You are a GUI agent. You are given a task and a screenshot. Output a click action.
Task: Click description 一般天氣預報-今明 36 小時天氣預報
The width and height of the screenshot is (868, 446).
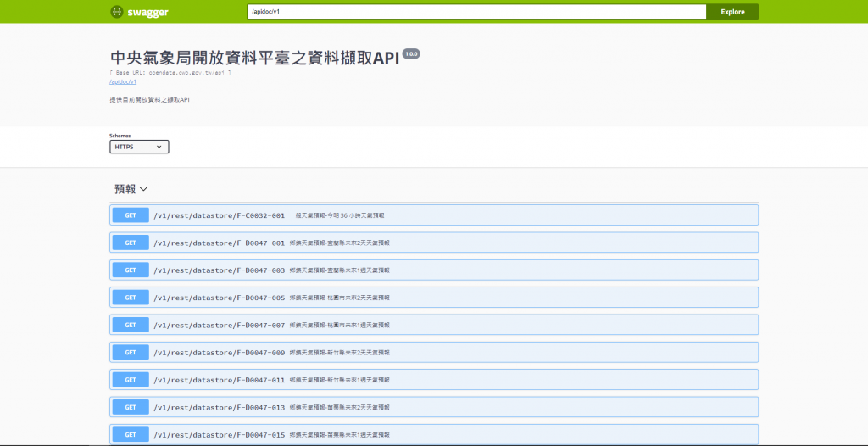337,215
